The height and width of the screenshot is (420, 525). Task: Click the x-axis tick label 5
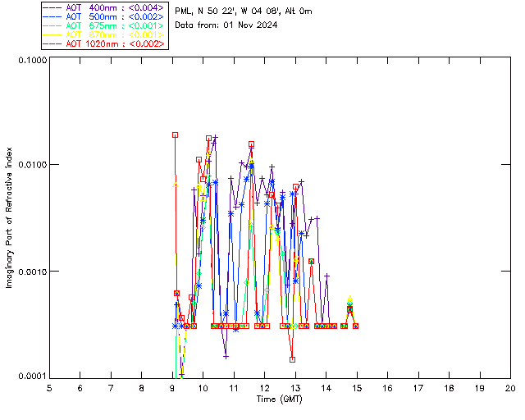(49, 387)
